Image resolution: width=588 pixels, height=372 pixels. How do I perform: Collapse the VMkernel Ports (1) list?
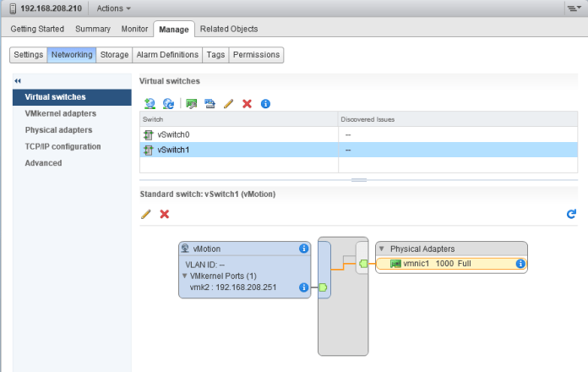[185, 276]
